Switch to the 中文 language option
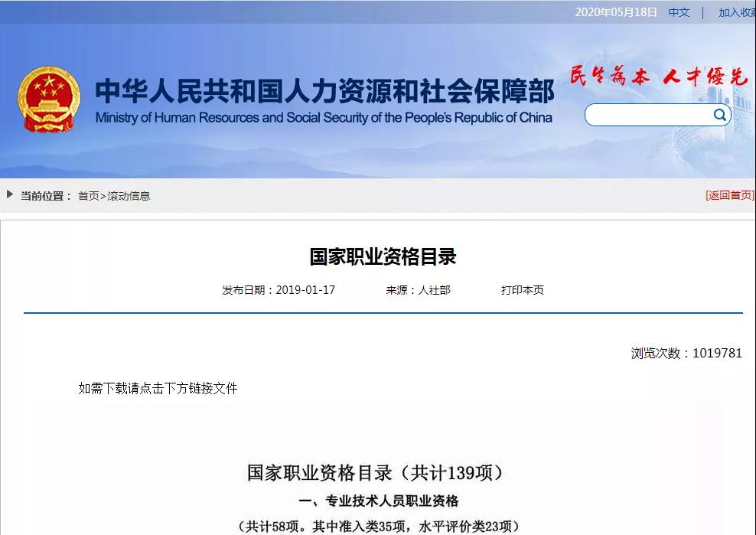 678,12
